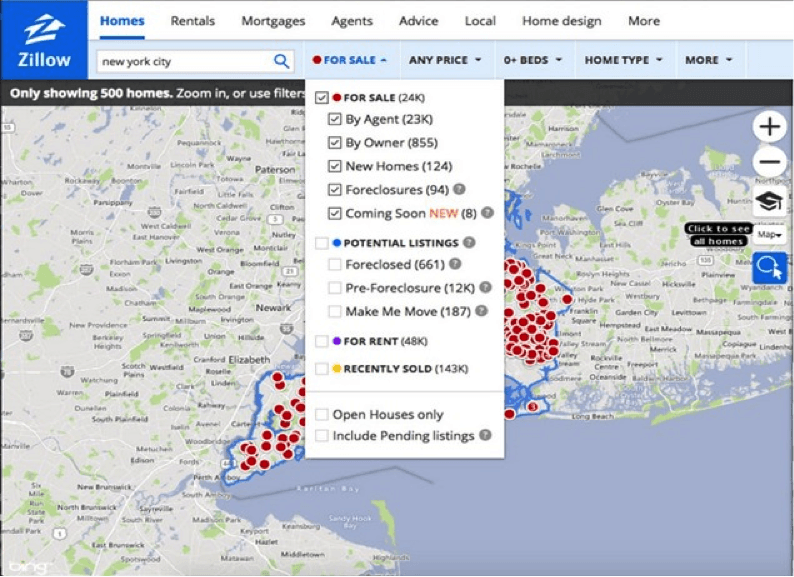Select the Homes tab
794x577 pixels.
click(122, 21)
